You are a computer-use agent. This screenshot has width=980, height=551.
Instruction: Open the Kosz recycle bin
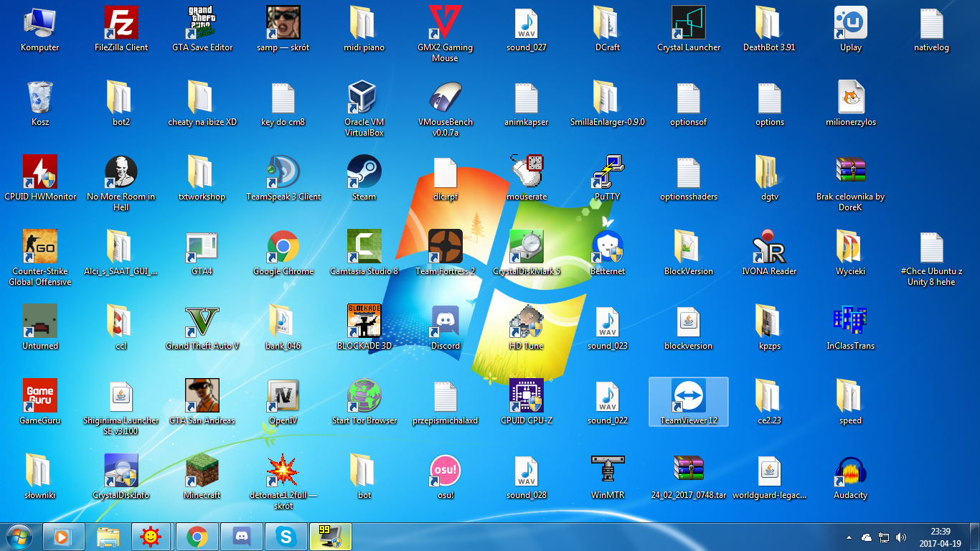(40, 98)
